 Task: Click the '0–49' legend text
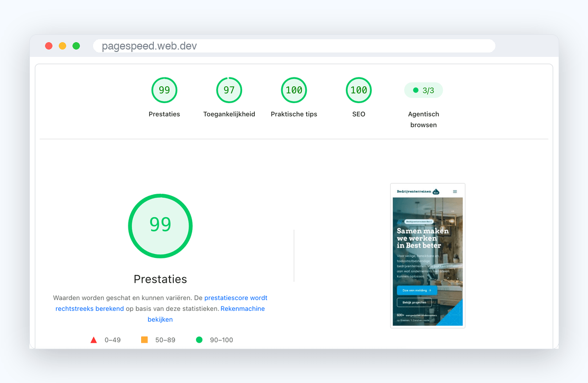tap(113, 340)
